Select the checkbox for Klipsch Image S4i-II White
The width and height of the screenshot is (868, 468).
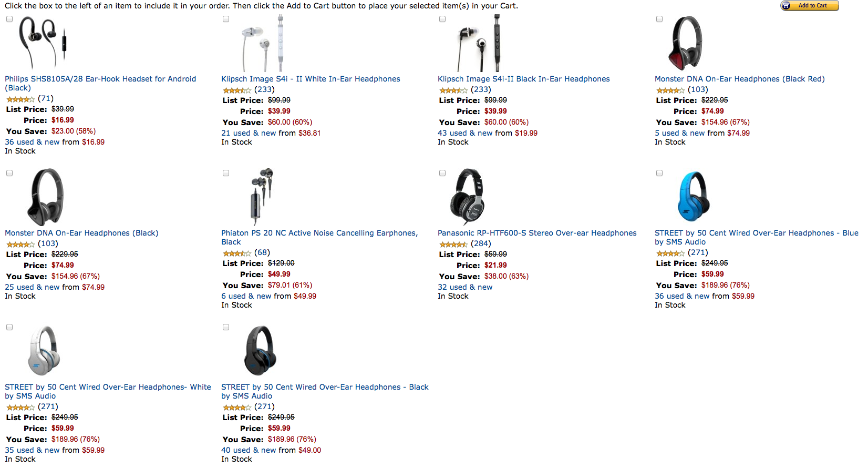[226, 18]
